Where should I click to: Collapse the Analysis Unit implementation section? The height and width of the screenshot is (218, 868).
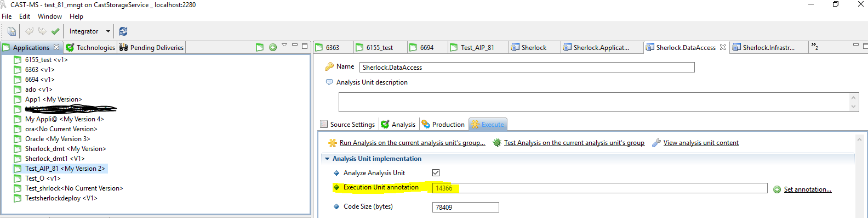coord(327,159)
